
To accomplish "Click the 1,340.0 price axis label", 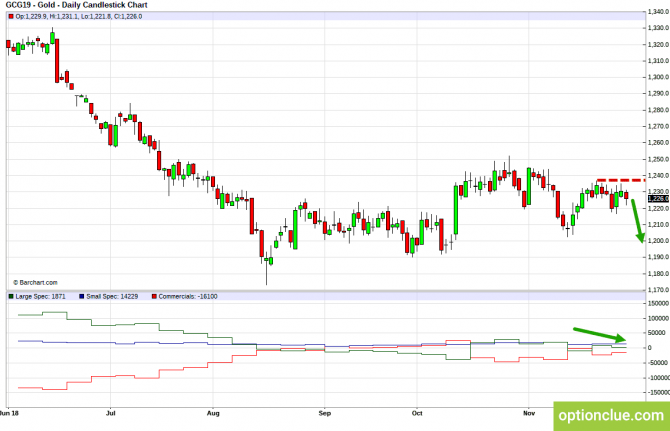I will (658, 12).
